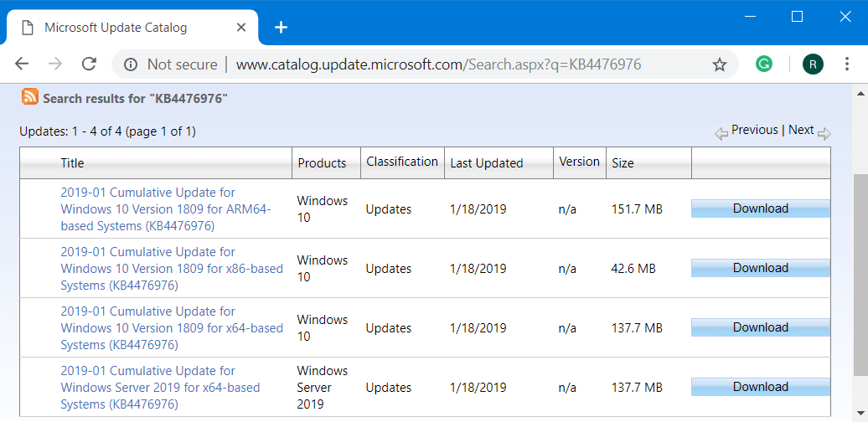Minimize the Chrome window
Image resolution: width=868 pixels, height=422 pixels.
coord(750,17)
